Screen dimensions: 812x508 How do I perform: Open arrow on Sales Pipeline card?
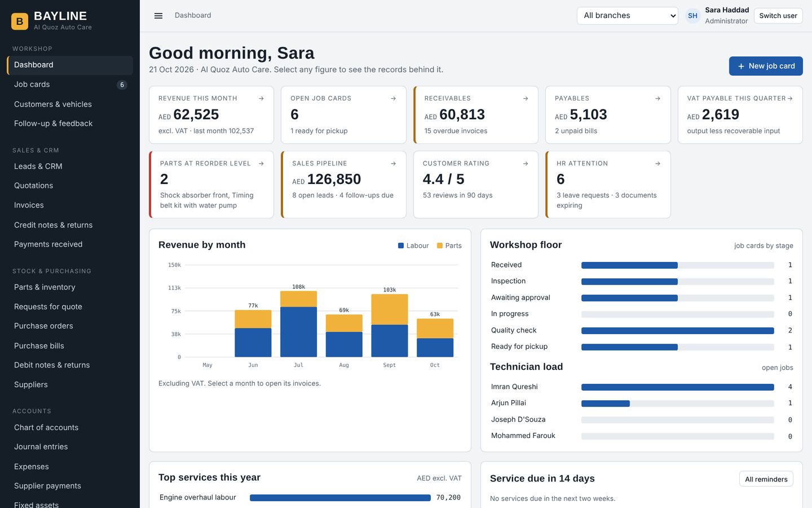(x=393, y=164)
